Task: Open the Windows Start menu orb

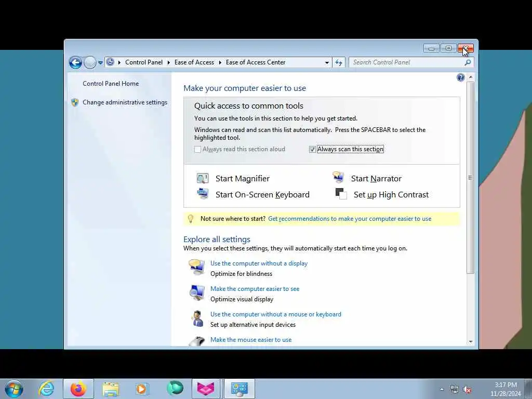Action: pos(14,389)
